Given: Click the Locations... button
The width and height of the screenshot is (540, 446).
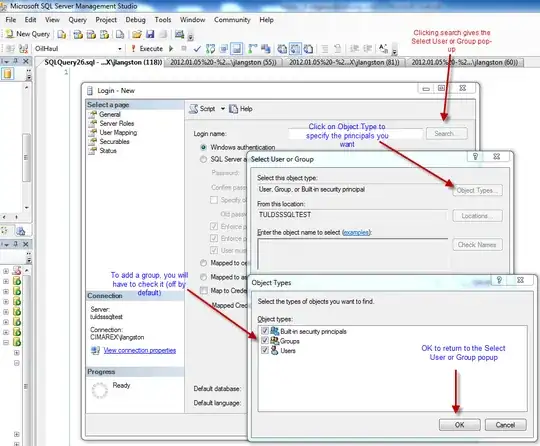Looking at the screenshot, I should [x=477, y=216].
